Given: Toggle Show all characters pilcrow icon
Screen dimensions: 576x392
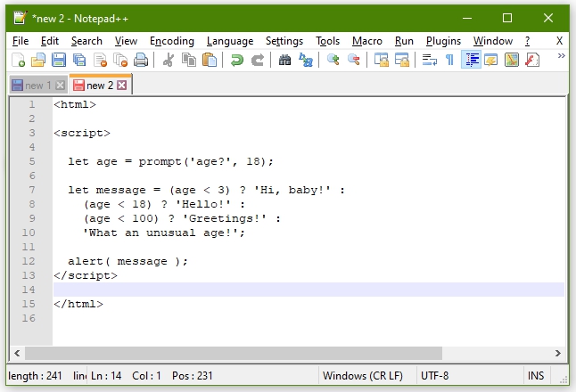Looking at the screenshot, I should pos(449,60).
